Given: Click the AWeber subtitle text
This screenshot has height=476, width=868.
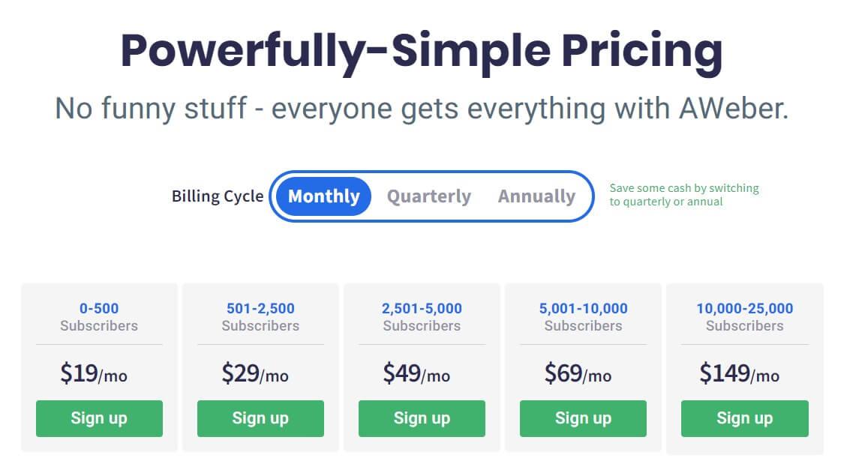Looking at the screenshot, I should pyautogui.click(x=422, y=109).
